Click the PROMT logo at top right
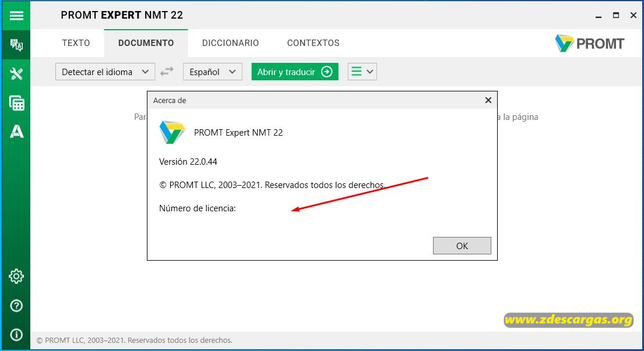 (x=589, y=44)
